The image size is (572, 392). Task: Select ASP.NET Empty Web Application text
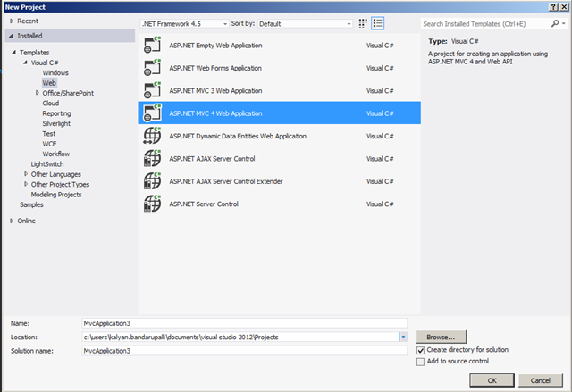tap(215, 46)
